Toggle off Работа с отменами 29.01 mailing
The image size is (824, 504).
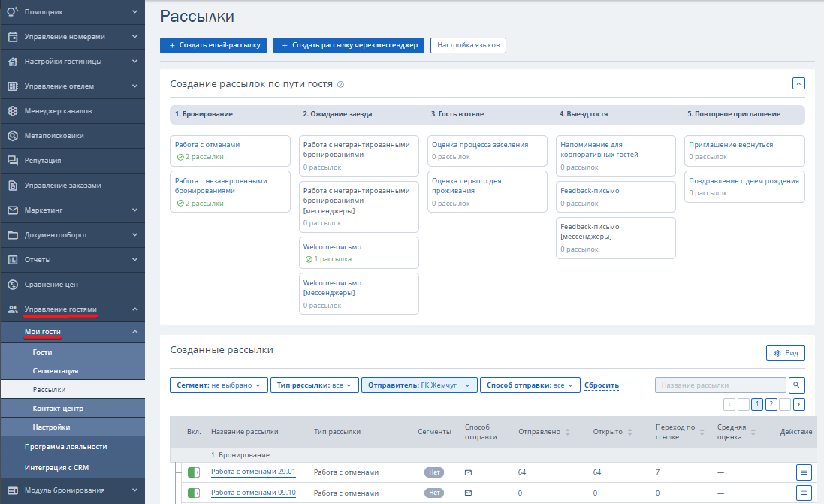pos(193,472)
